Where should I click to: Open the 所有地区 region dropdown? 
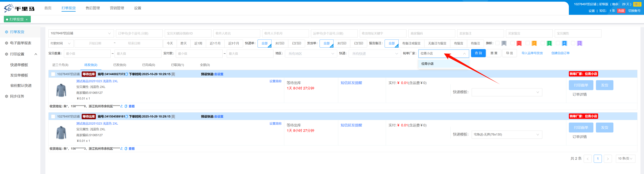[310, 54]
